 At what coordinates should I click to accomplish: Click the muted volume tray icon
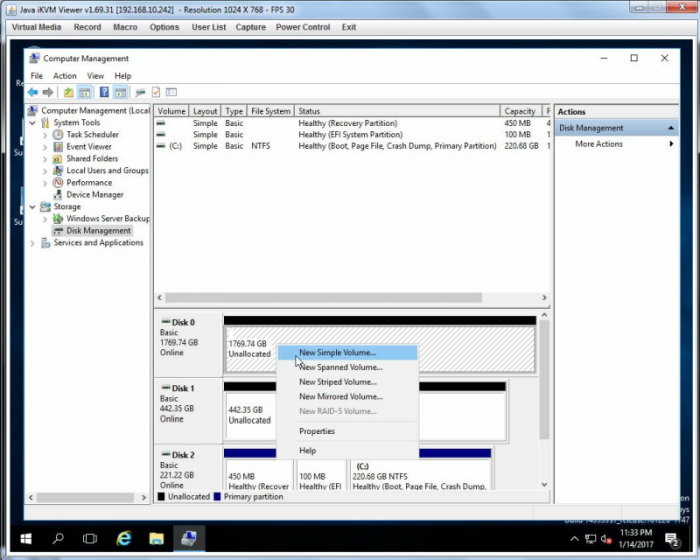pyautogui.click(x=606, y=539)
